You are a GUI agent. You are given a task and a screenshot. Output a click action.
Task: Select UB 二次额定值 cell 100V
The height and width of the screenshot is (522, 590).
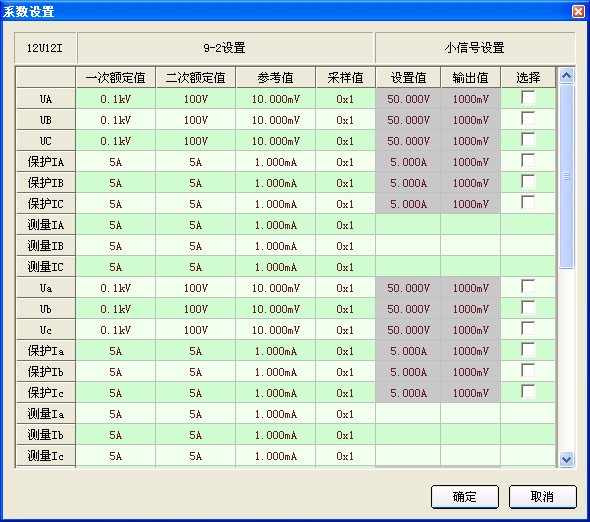[196, 120]
